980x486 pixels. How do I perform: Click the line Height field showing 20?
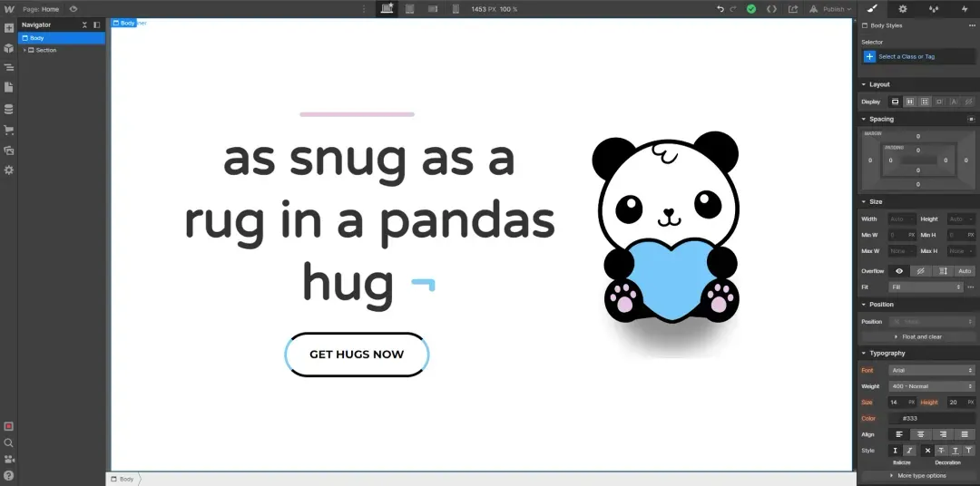click(961, 403)
